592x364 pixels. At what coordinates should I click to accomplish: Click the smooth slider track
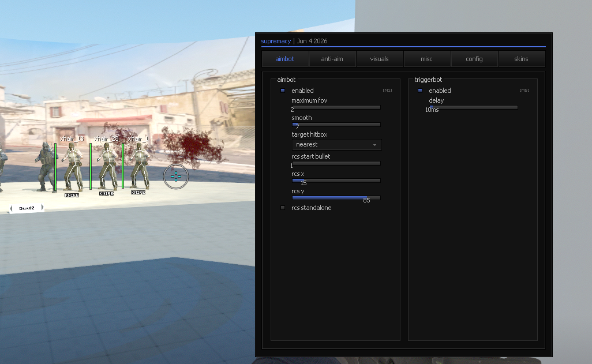(x=336, y=125)
